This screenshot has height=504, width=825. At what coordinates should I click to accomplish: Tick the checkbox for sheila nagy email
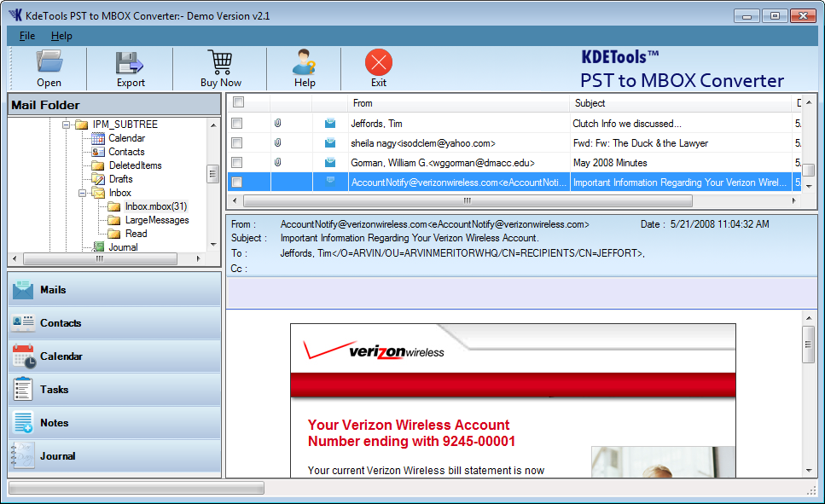(x=237, y=143)
